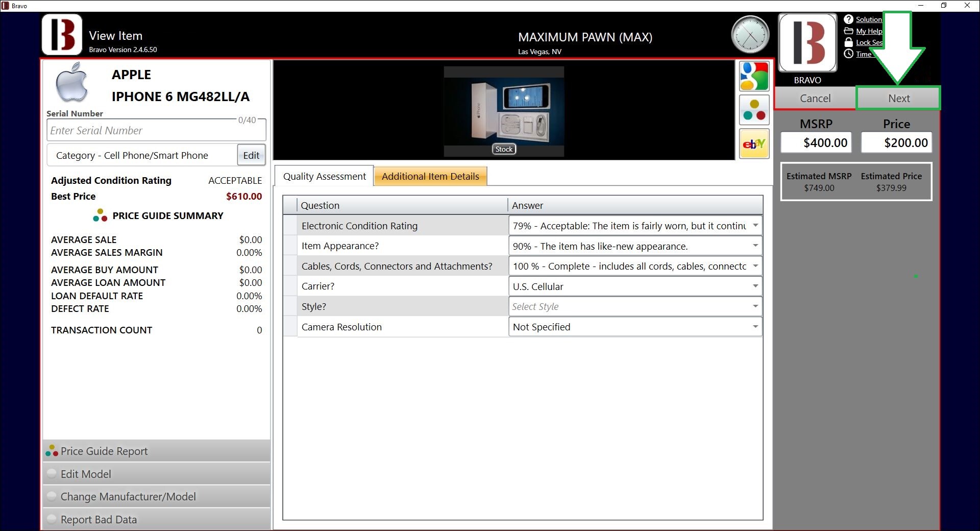Viewport: 980px width, 531px height.
Task: Click the Apple manufacturer logo
Action: click(71, 83)
